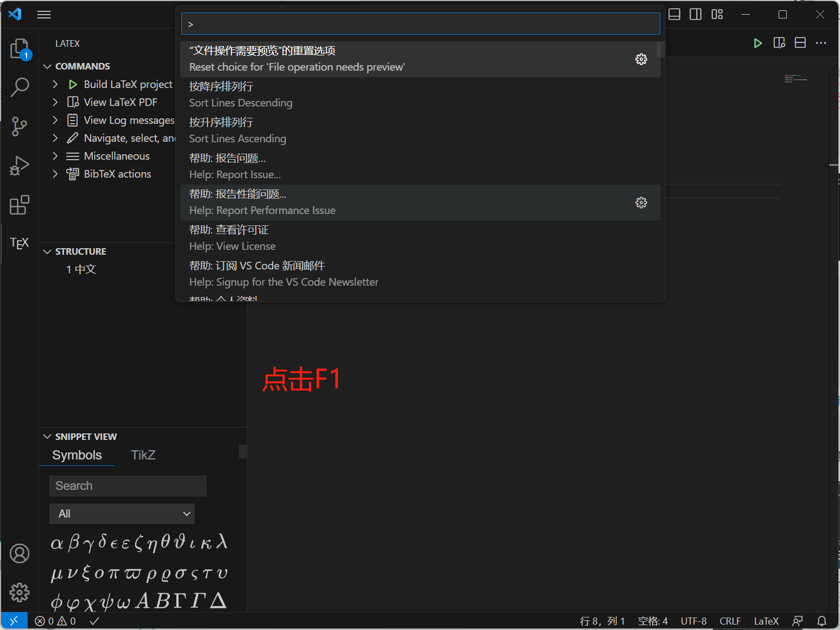Screen dimensions: 840x630
Task: Insert the mu symbol from snippet view
Action: point(56,574)
